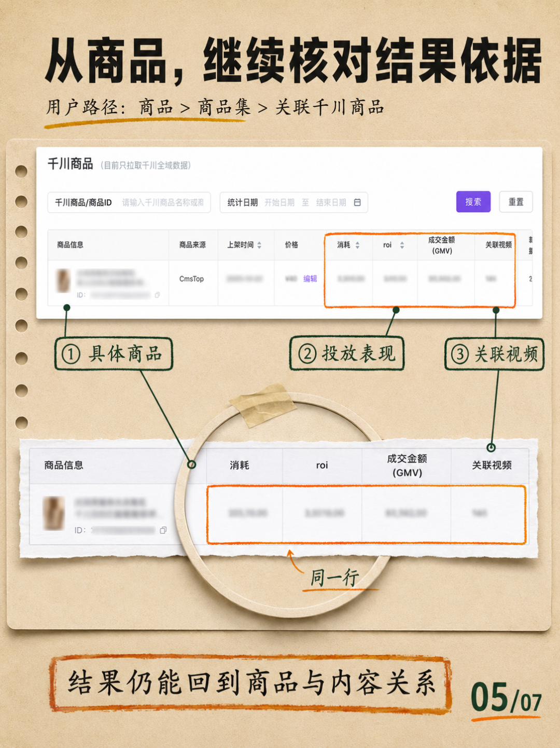Click calendar icon in 统计日期 field

pyautogui.click(x=357, y=202)
